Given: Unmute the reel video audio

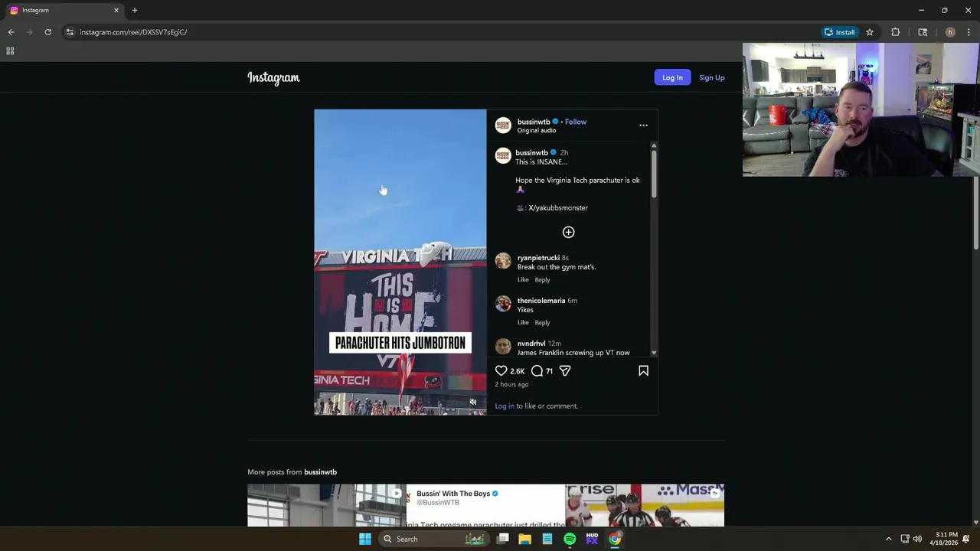Looking at the screenshot, I should pyautogui.click(x=473, y=402).
